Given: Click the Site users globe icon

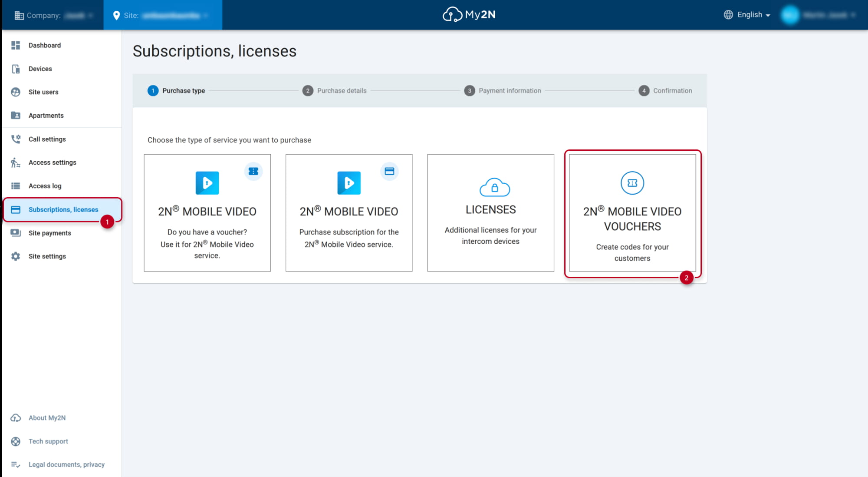Looking at the screenshot, I should (16, 92).
